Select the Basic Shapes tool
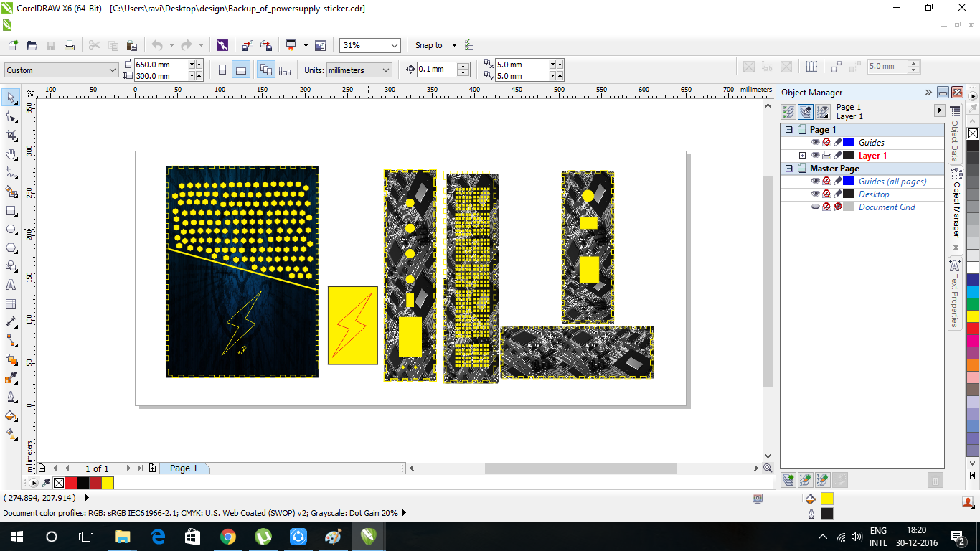This screenshot has width=980, height=551. coord(11,266)
